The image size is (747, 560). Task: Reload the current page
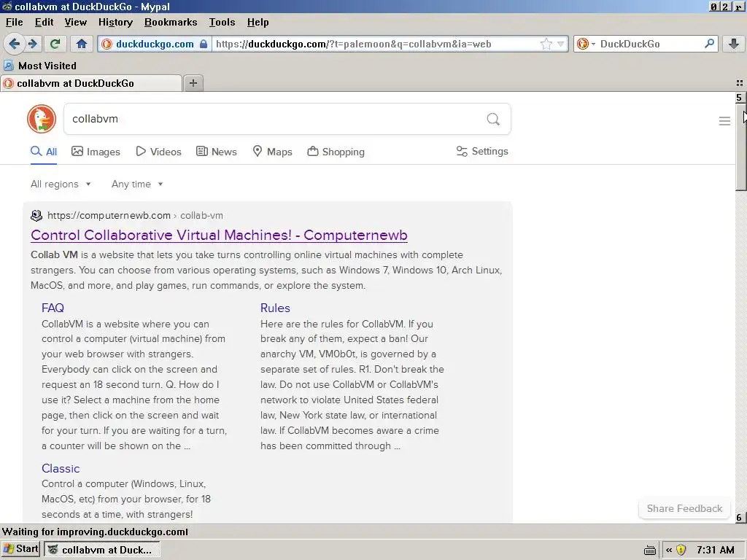pos(55,44)
